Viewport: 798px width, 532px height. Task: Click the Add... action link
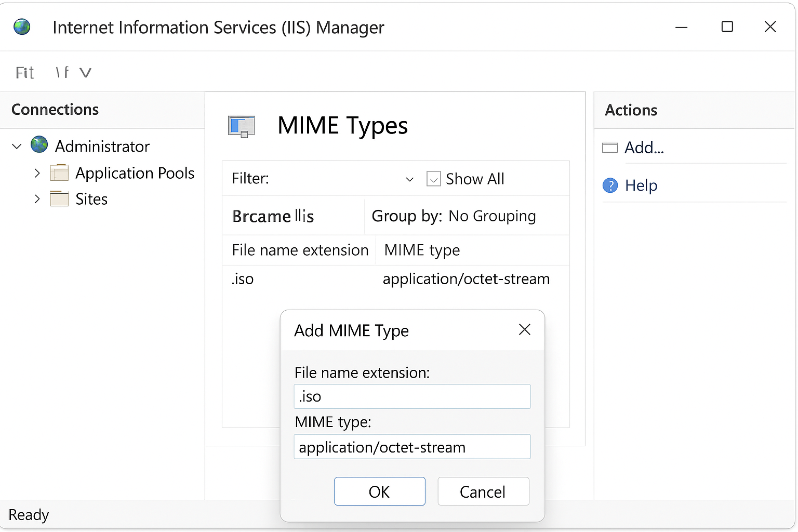click(x=644, y=148)
